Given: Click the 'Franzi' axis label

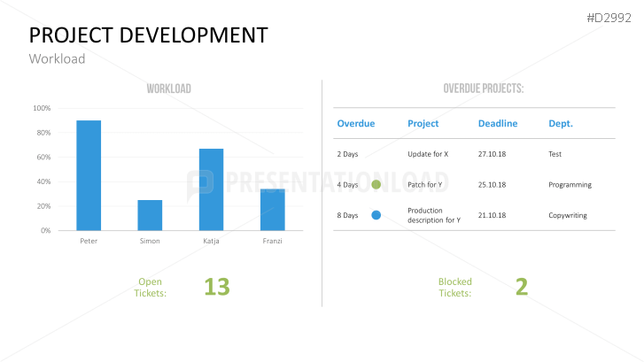Looking at the screenshot, I should (x=272, y=241).
